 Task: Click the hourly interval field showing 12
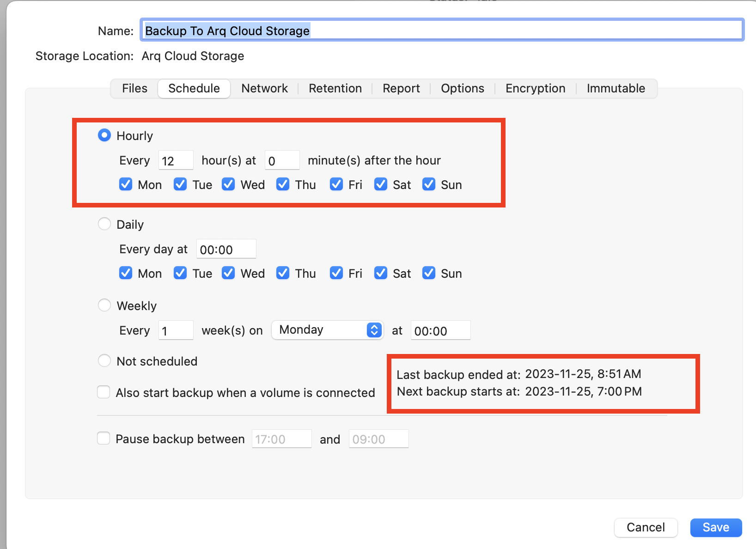pos(176,160)
